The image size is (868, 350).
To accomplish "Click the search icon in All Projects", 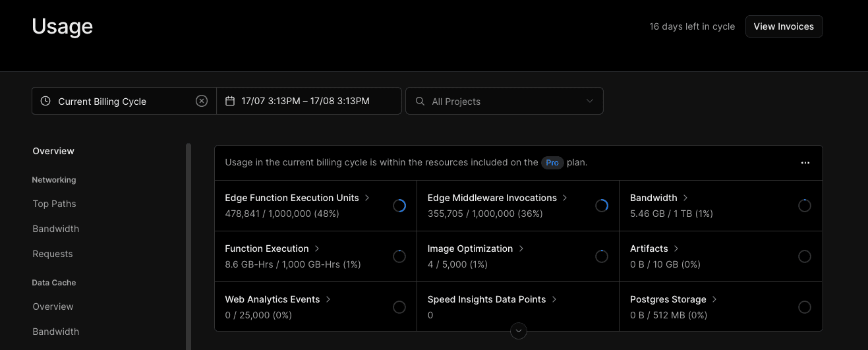I will (x=420, y=102).
